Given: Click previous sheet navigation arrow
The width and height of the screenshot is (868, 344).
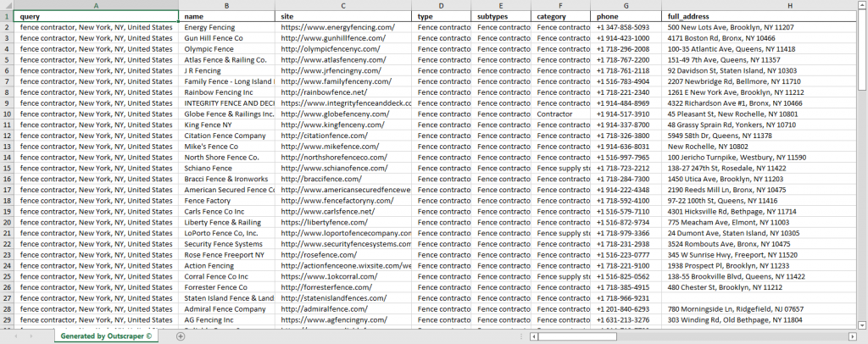Looking at the screenshot, I should click(x=15, y=336).
